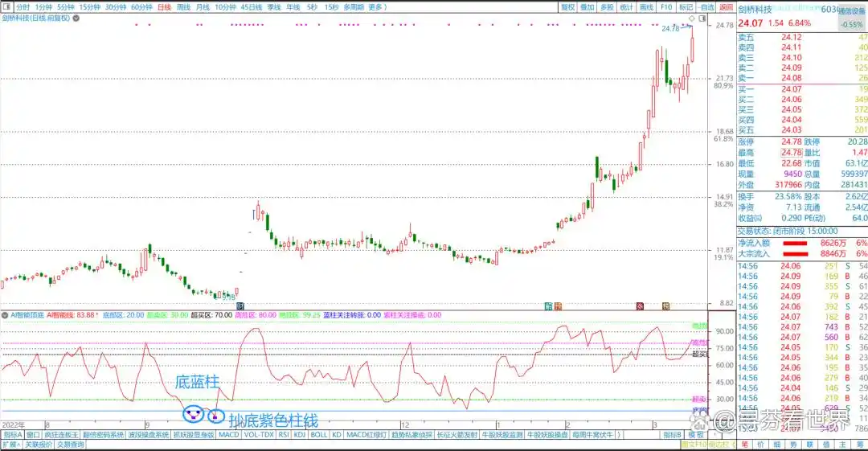Viewport: 868px width, 451px height.
Task: Select the 翻倍密码系统 indicator tab
Action: coord(104,435)
